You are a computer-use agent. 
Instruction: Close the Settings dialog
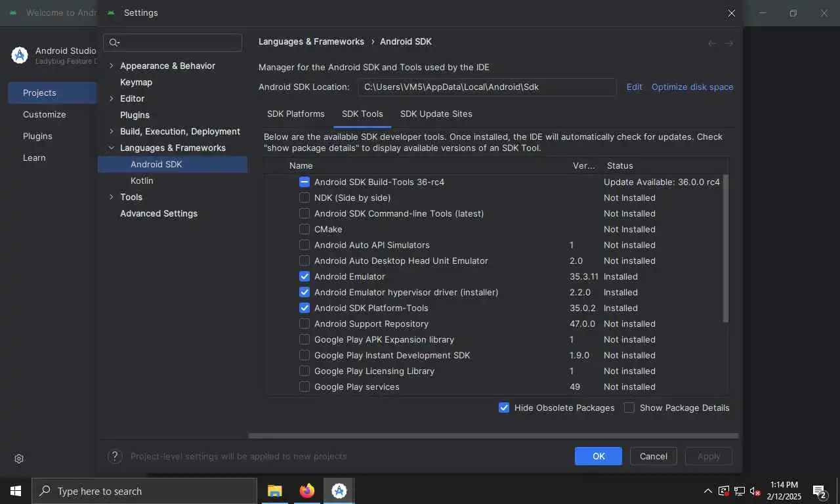tap(732, 12)
